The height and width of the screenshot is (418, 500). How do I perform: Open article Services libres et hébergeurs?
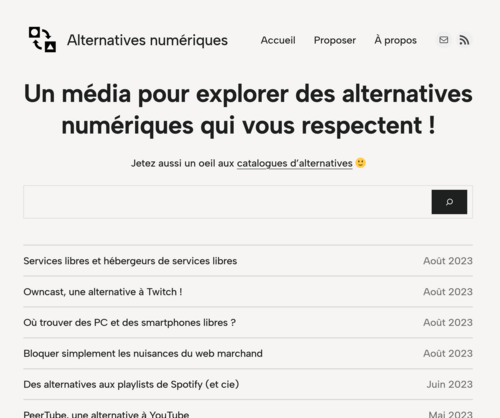pos(130,261)
